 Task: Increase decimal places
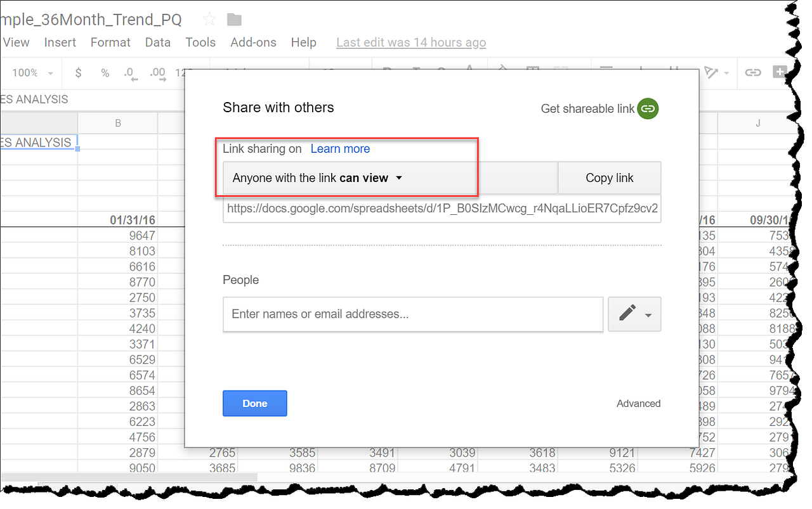pos(157,73)
